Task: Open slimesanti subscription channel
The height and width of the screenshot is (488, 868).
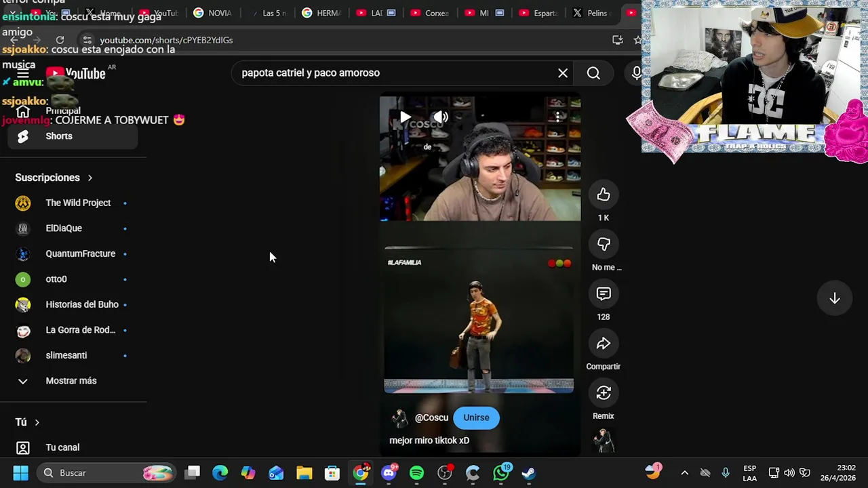Action: pos(73,355)
